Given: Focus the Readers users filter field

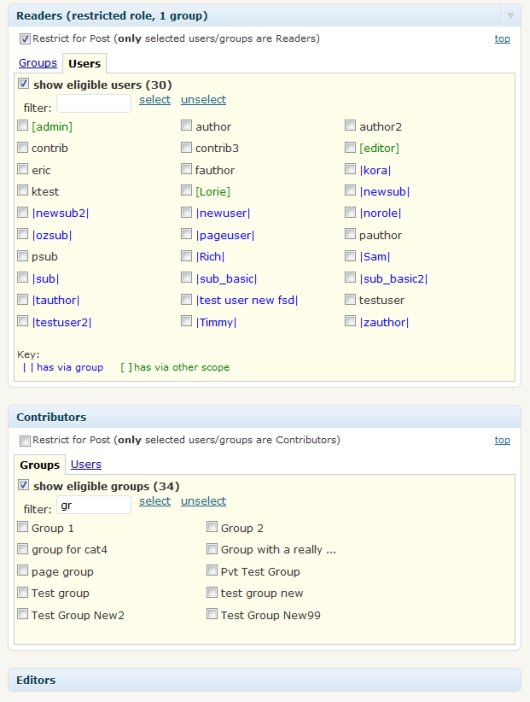Looking at the screenshot, I should point(94,103).
